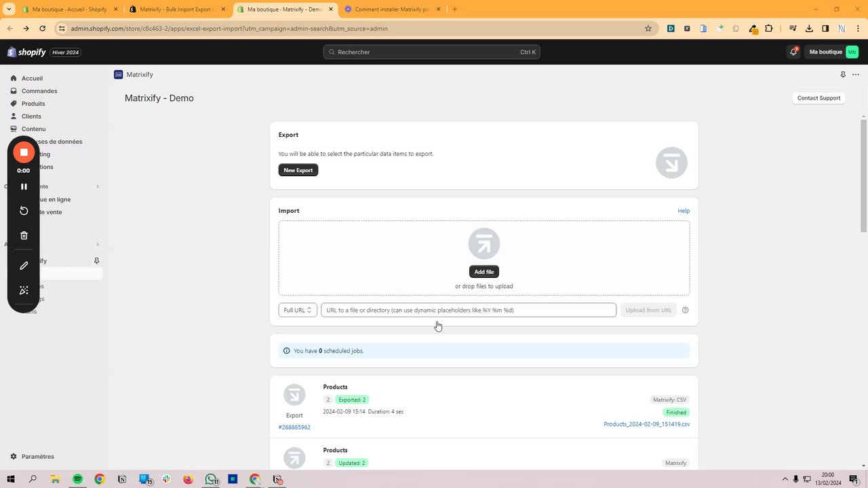The width and height of the screenshot is (868, 488).
Task: Click the URL to a file input field
Action: pyautogui.click(x=469, y=310)
